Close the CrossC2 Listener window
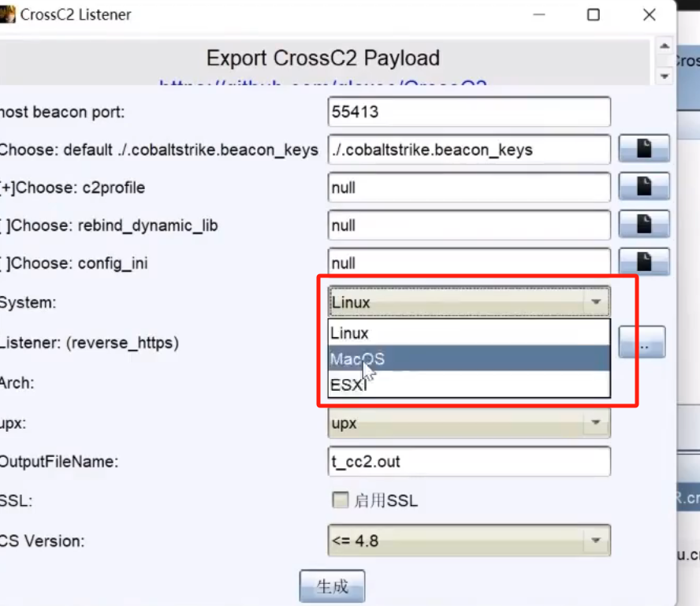This screenshot has height=606, width=700. 649,15
